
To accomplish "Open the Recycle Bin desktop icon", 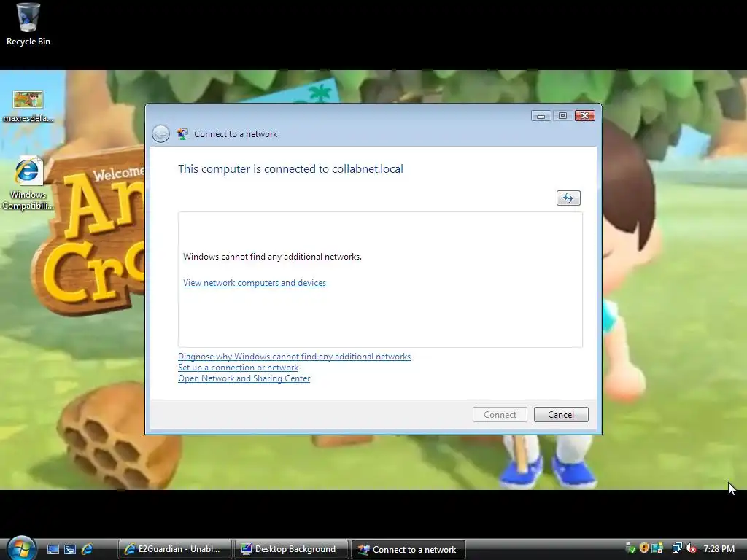I will click(28, 25).
